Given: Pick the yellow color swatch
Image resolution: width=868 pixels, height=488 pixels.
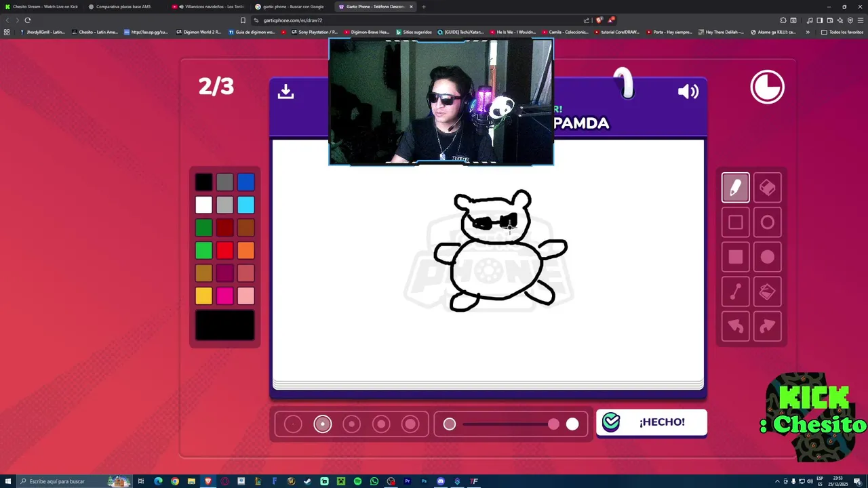Looking at the screenshot, I should pos(203,296).
